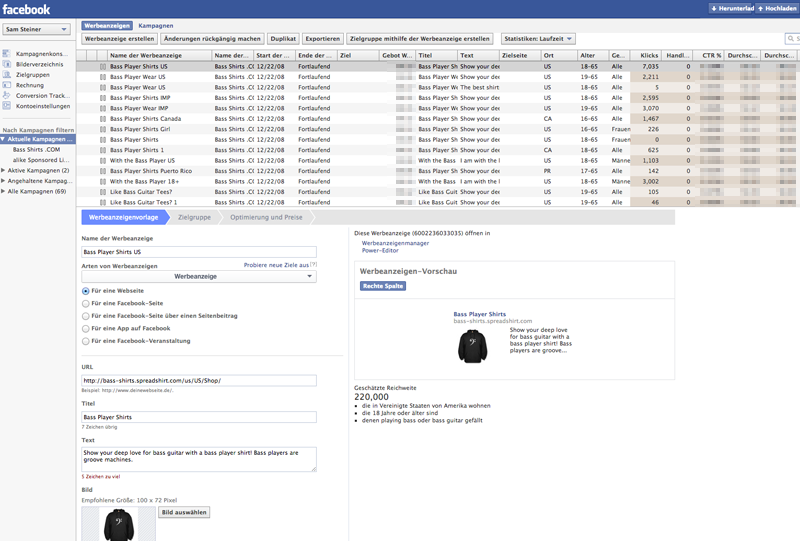The height and width of the screenshot is (541, 800).
Task: Open the Werbeanzeigenvorlage step tab
Action: point(124,217)
